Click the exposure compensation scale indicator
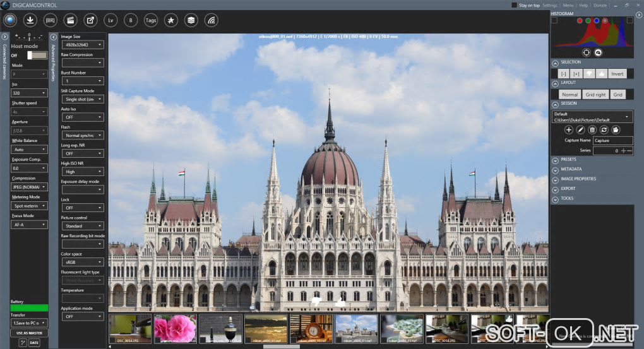Screen dimensions: 644x349 29,37
